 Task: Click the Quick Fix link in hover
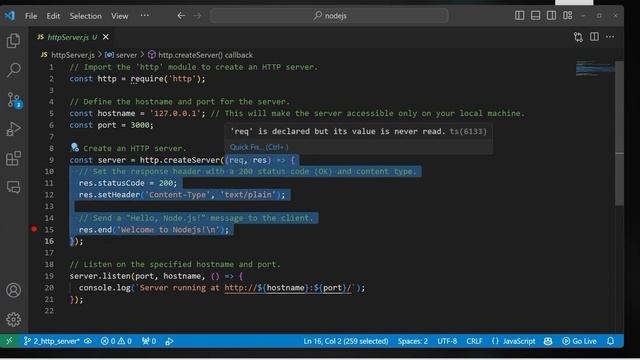click(259, 147)
